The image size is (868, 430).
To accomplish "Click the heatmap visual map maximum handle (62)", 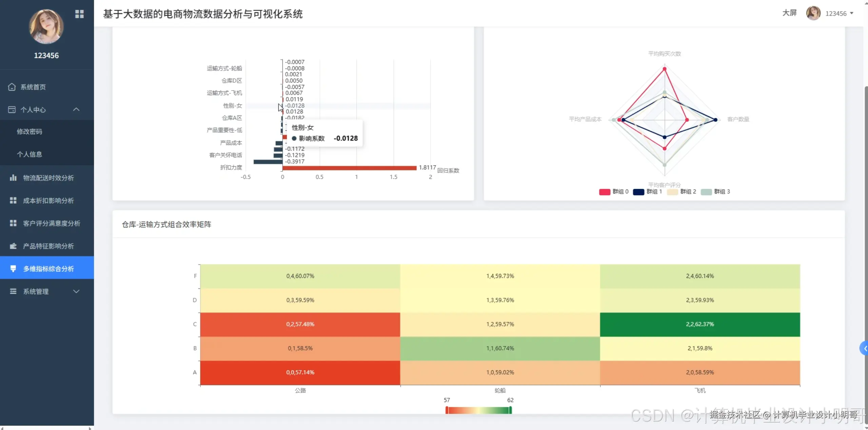I will [510, 410].
